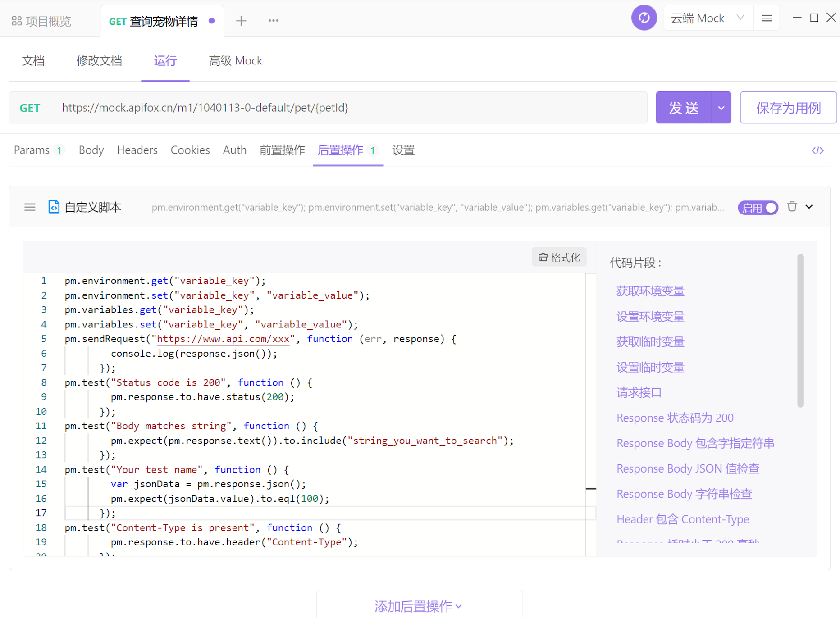This screenshot has height=618, width=840.
Task: Open the Cookies tab
Action: click(x=190, y=150)
